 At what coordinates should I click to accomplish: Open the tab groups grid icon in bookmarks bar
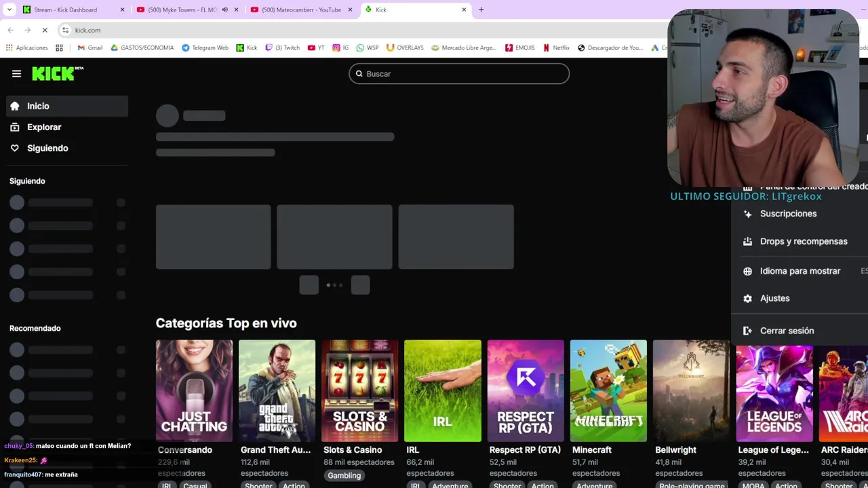[x=59, y=47]
